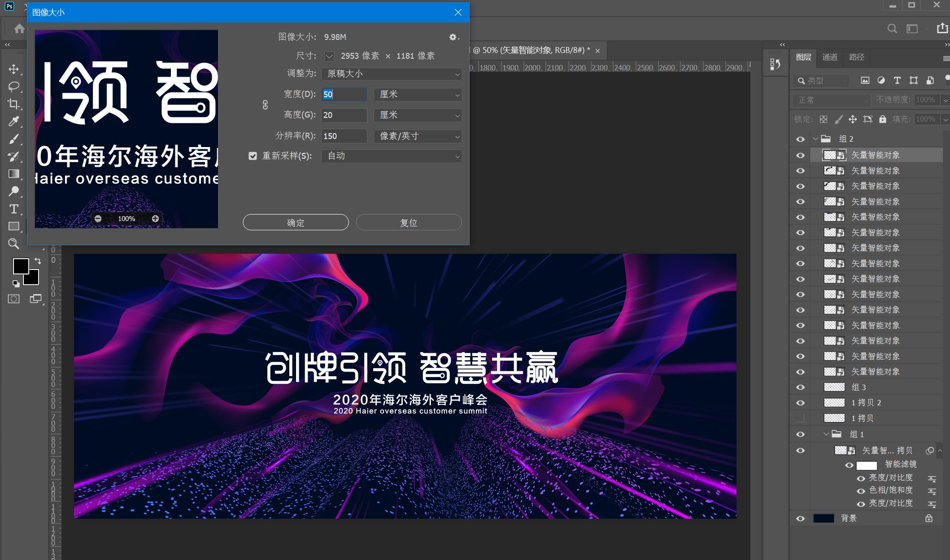This screenshot has width=950, height=560.
Task: Hide the 智能滤镜 smart filters
Action: point(849,465)
